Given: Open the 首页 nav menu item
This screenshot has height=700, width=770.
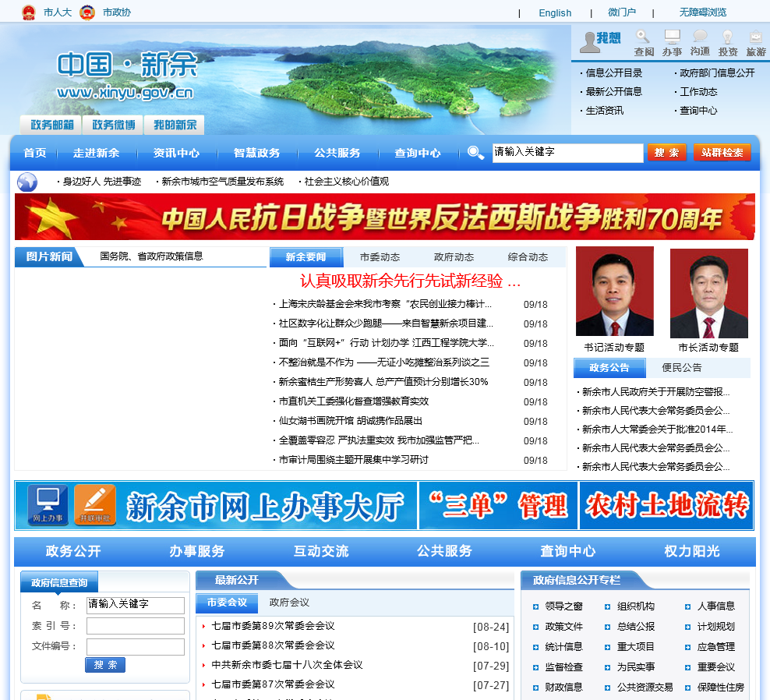Looking at the screenshot, I should tap(35, 153).
